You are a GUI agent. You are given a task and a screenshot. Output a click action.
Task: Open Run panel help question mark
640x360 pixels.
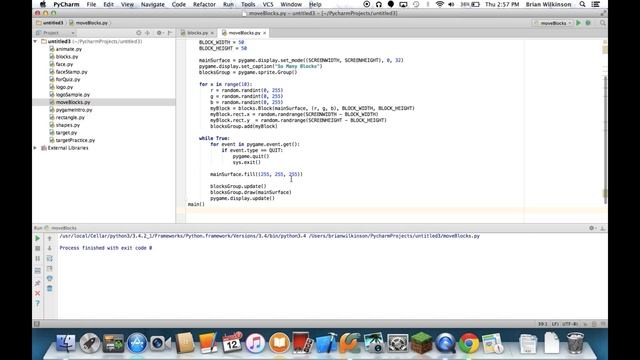[x=38, y=303]
